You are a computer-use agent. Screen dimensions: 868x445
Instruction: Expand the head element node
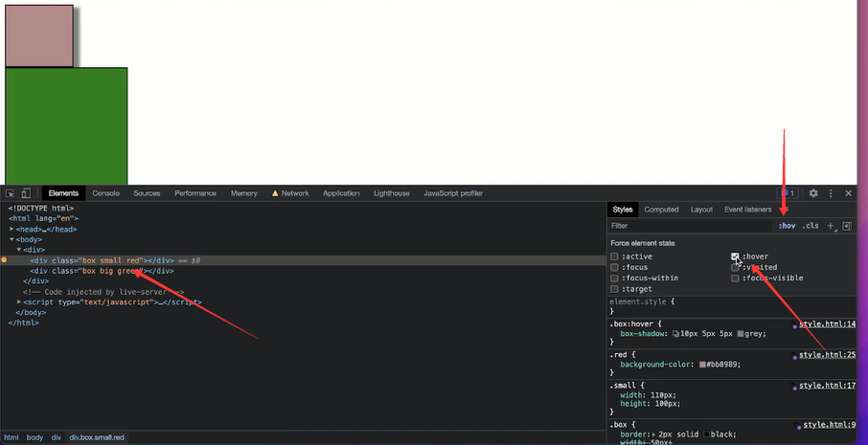11,229
